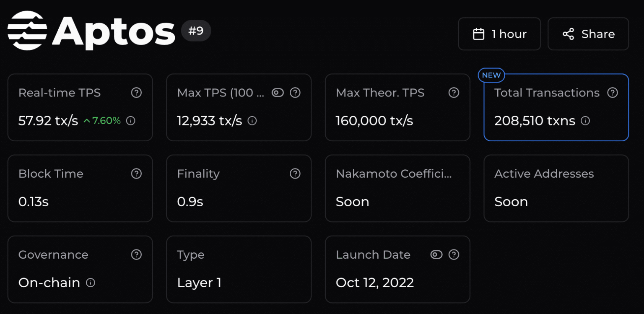Image resolution: width=644 pixels, height=314 pixels.
Task: Click the calendar icon beside 1 hour
Action: pos(479,34)
